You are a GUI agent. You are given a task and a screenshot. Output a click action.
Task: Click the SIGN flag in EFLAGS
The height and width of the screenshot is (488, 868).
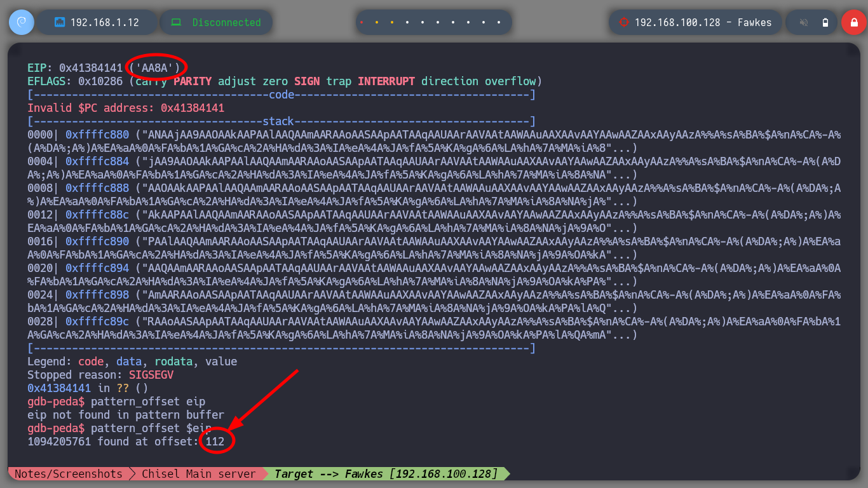pyautogui.click(x=307, y=81)
